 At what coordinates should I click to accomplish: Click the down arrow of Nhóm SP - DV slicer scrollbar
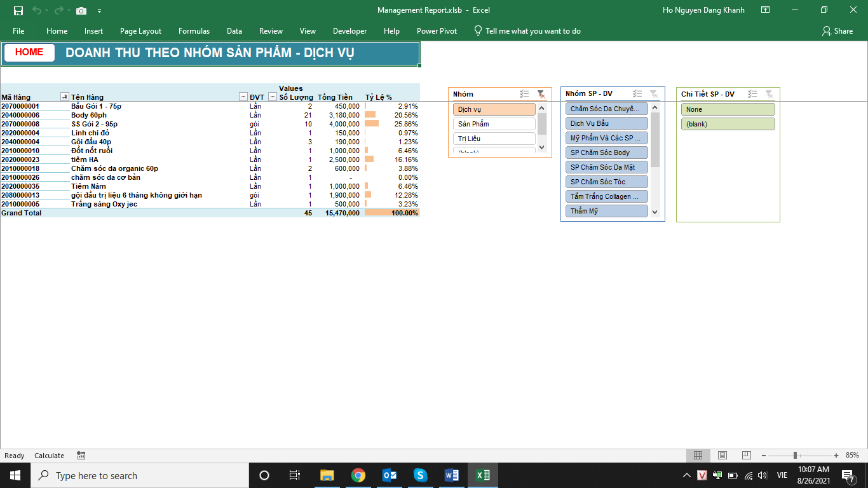click(x=655, y=212)
